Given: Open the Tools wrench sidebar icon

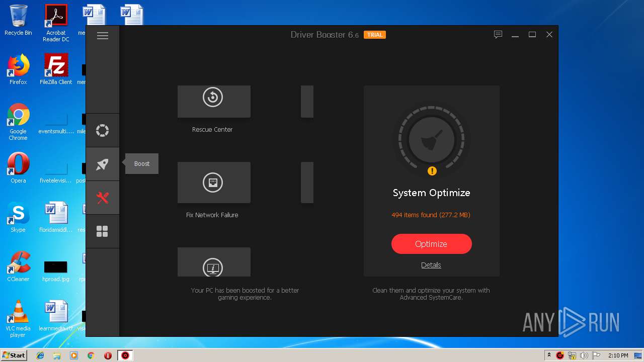Looking at the screenshot, I should tap(103, 198).
